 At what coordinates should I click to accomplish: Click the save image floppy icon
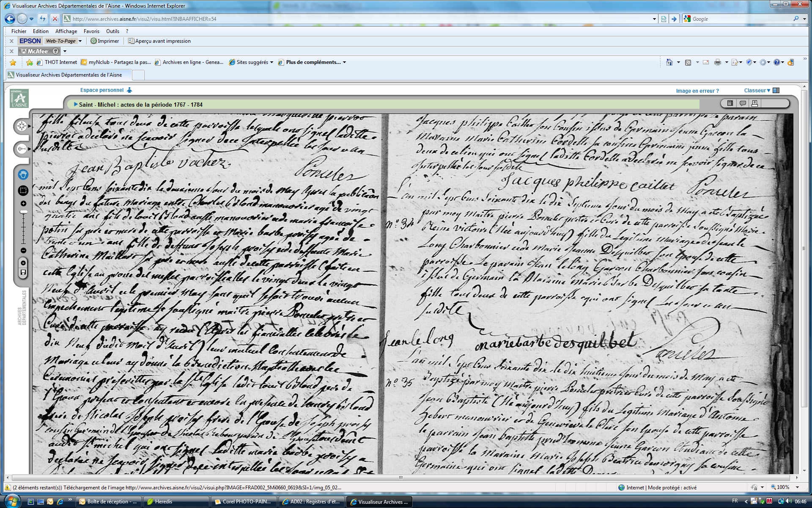tap(23, 272)
